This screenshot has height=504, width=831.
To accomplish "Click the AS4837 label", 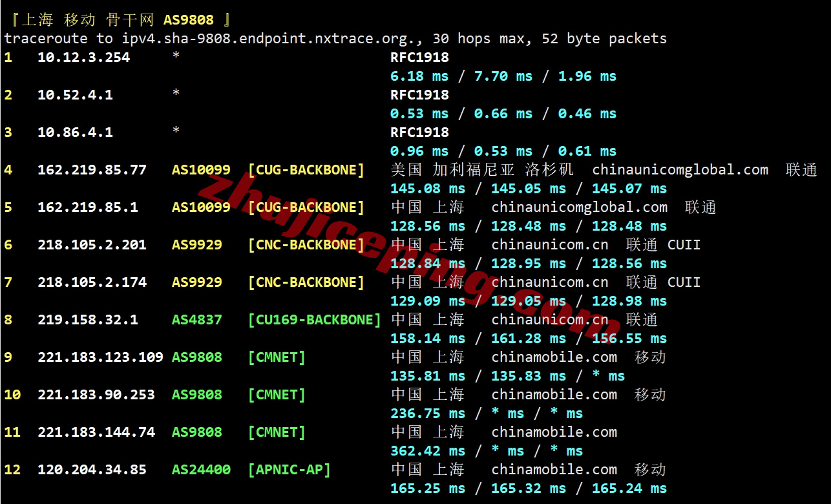I will click(197, 320).
